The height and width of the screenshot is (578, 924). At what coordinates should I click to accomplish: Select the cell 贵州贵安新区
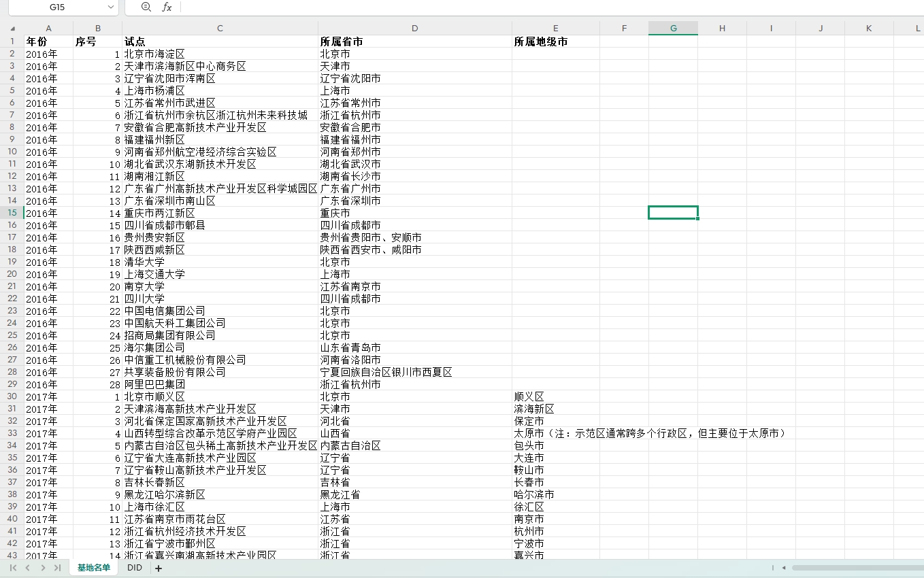pos(220,237)
